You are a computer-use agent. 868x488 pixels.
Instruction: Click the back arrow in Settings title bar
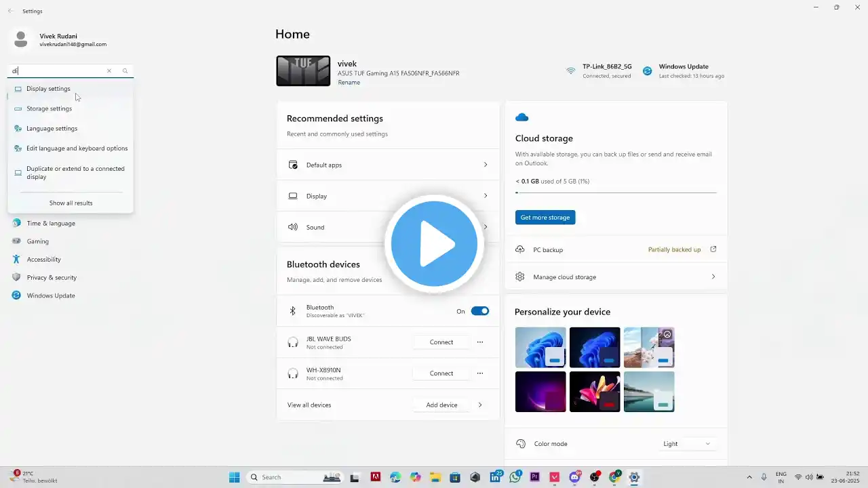[10, 12]
